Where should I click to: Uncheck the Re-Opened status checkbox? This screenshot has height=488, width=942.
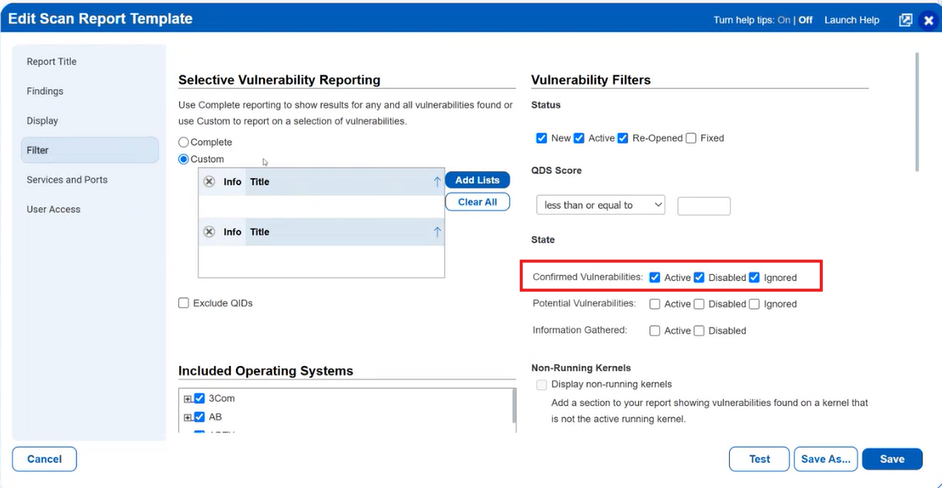point(623,138)
